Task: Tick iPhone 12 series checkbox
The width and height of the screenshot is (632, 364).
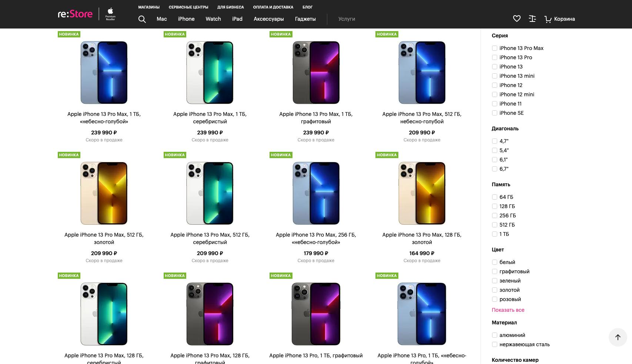Action: [x=494, y=85]
